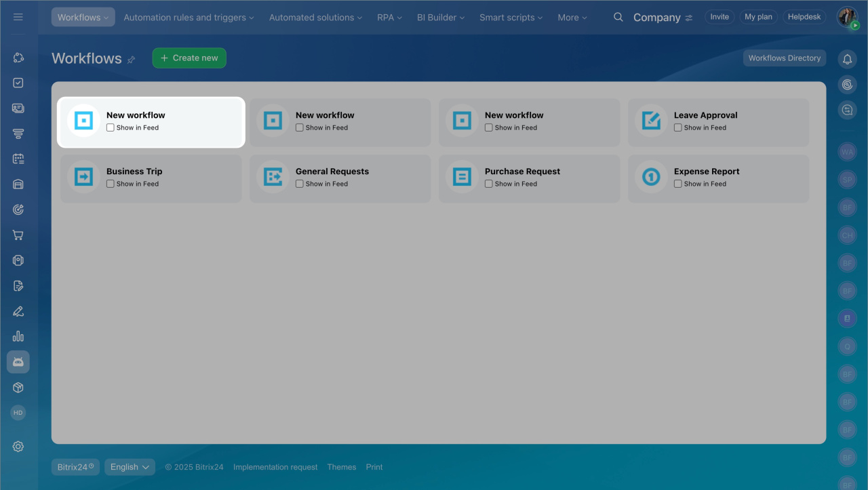
Task: Check Show in Feed for Business Trip
Action: 111,184
